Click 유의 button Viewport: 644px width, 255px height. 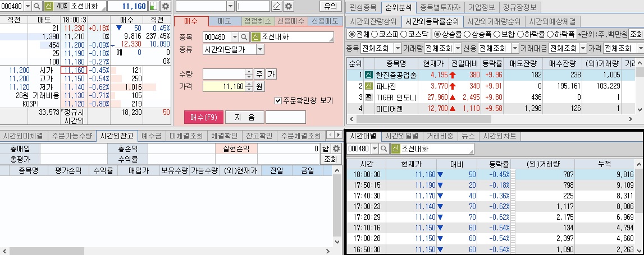pos(330,6)
